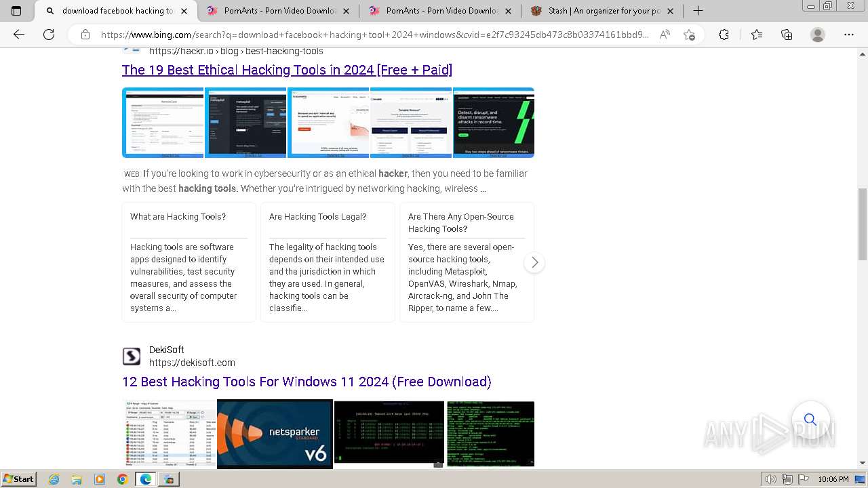This screenshot has width=868, height=488.
Task: Switch to the second PornAnts tab
Action: [441, 11]
